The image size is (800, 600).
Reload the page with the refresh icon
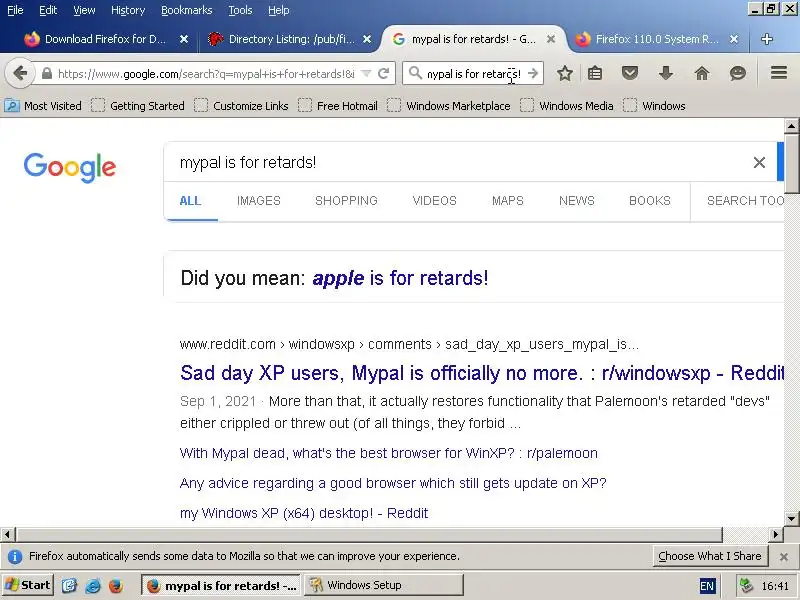(x=384, y=74)
